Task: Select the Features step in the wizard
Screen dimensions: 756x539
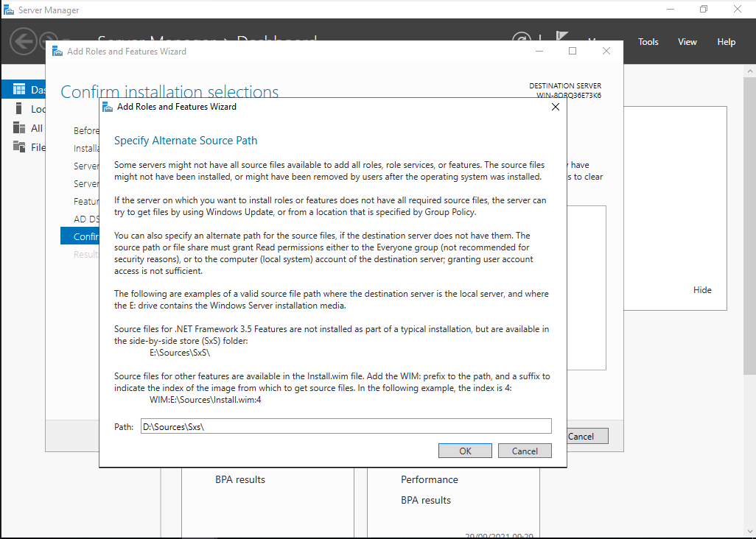Action: pos(86,201)
